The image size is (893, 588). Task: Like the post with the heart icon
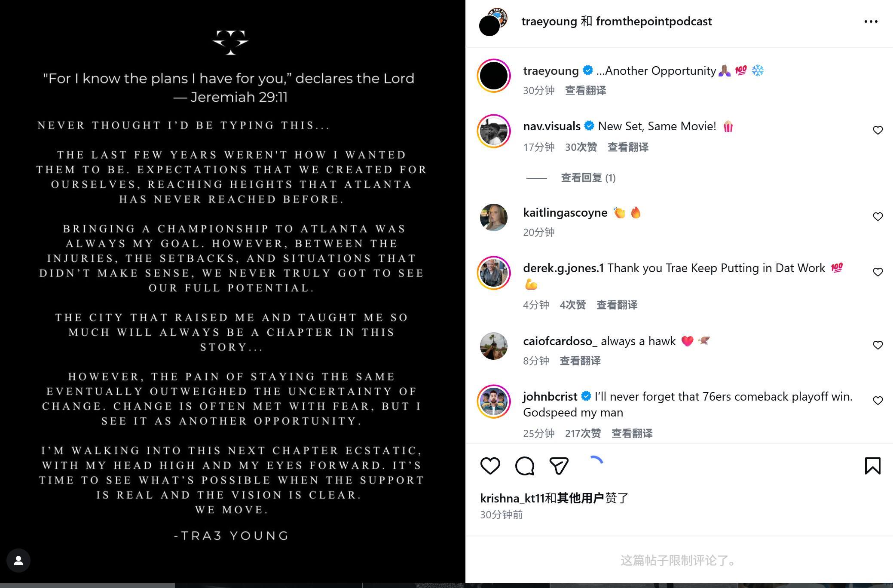tap(490, 466)
